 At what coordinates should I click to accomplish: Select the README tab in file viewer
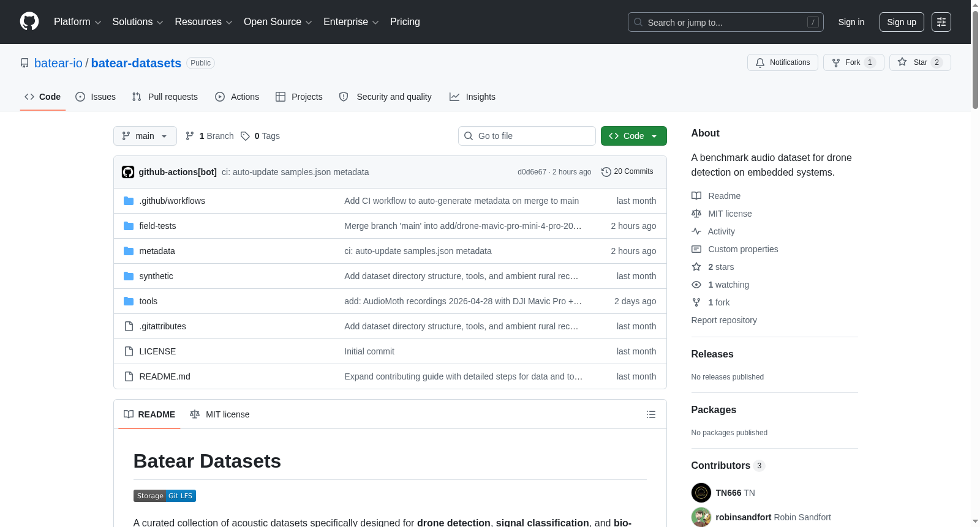coord(149,414)
